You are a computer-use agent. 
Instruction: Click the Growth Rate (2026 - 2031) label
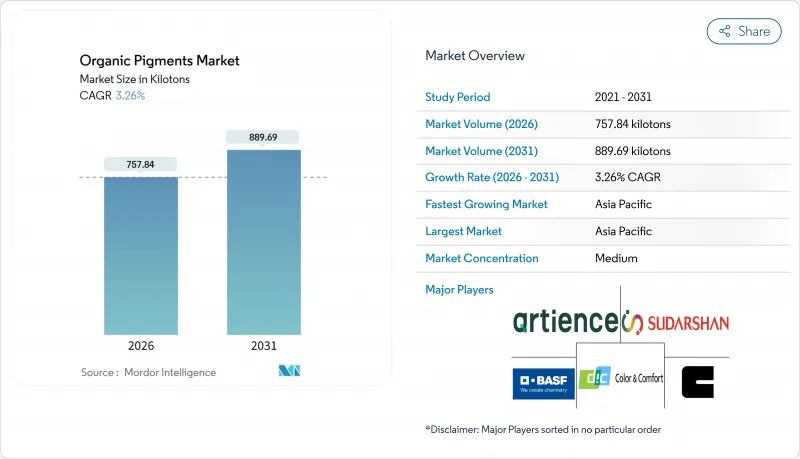[x=492, y=177]
